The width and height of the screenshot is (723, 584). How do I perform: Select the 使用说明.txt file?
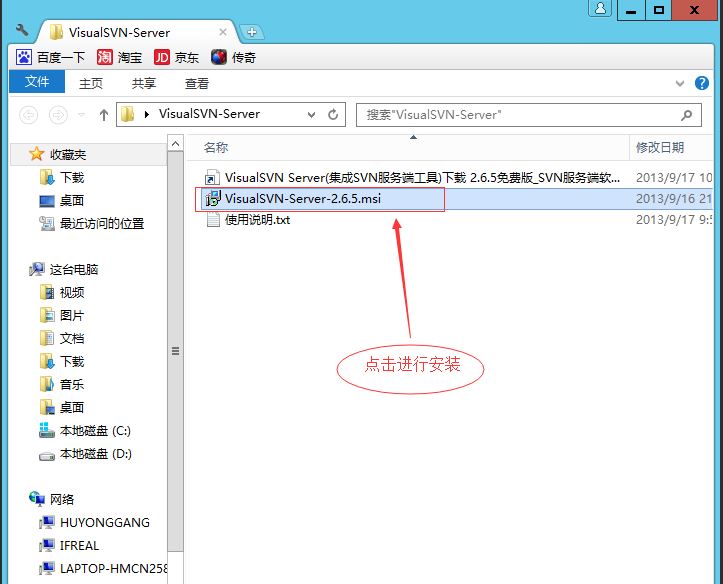tap(257, 220)
